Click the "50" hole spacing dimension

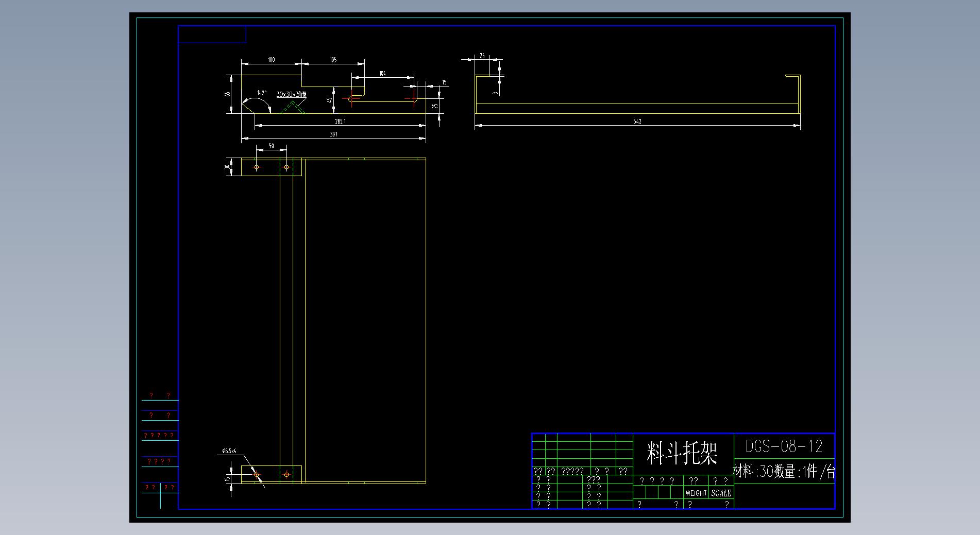(x=272, y=146)
